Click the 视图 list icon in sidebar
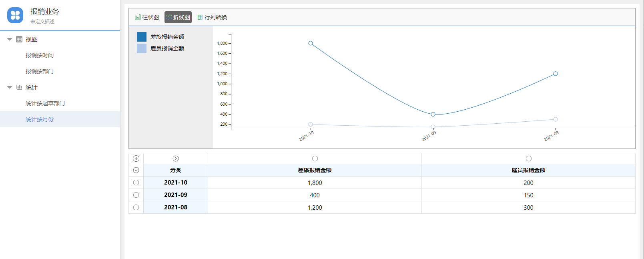Screen dimensions: 644x259 pyautogui.click(x=19, y=39)
